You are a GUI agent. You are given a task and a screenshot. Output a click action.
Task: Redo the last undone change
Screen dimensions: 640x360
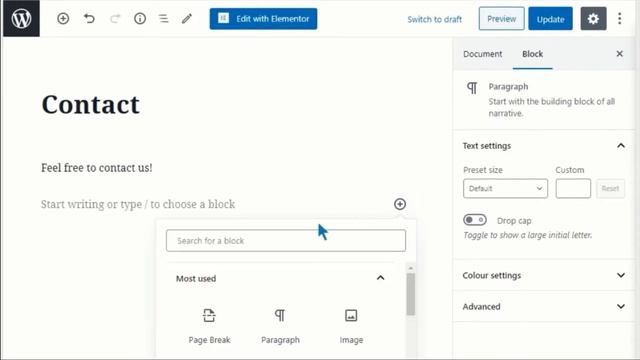pos(115,18)
